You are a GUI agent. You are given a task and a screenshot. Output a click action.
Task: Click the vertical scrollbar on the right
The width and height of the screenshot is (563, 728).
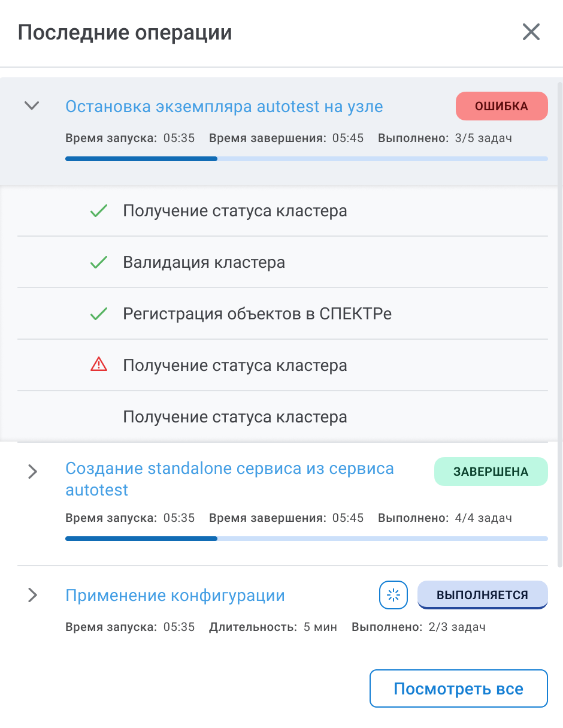(x=560, y=324)
